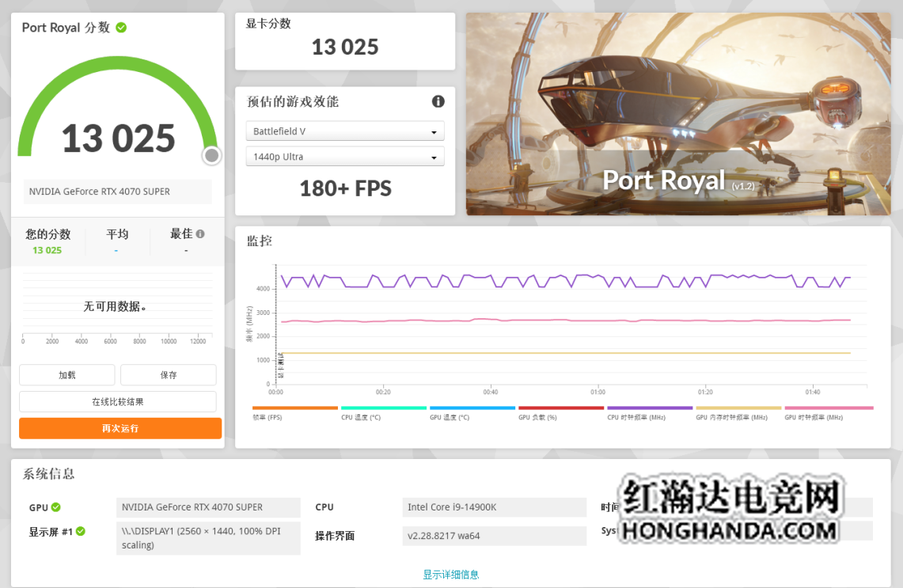The width and height of the screenshot is (903, 588).
Task: Click the green check icon beside 显示屏 #1
Action: click(81, 531)
